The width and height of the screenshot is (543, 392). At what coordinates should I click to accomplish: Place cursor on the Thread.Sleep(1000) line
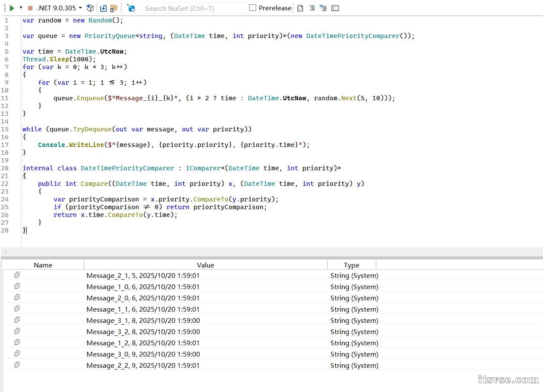click(59, 59)
